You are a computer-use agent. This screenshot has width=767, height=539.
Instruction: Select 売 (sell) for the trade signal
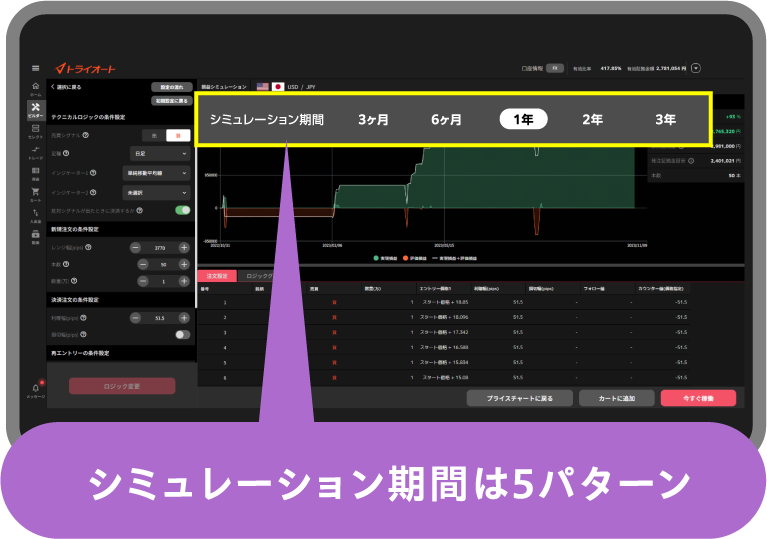[154, 135]
